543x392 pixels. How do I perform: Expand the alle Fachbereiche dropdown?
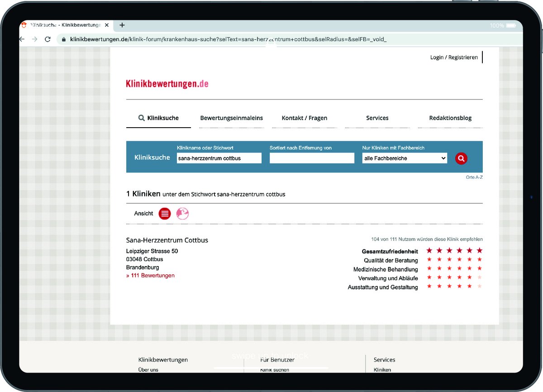(x=405, y=158)
